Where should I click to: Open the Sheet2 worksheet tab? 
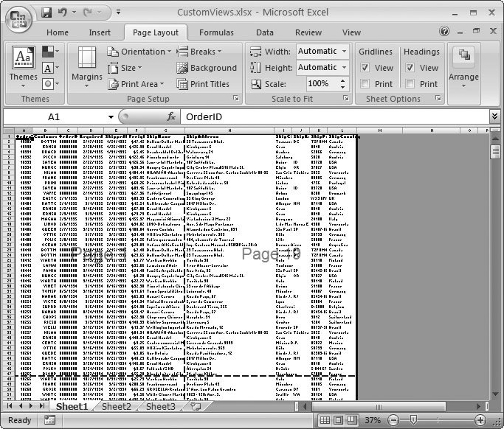click(x=116, y=406)
